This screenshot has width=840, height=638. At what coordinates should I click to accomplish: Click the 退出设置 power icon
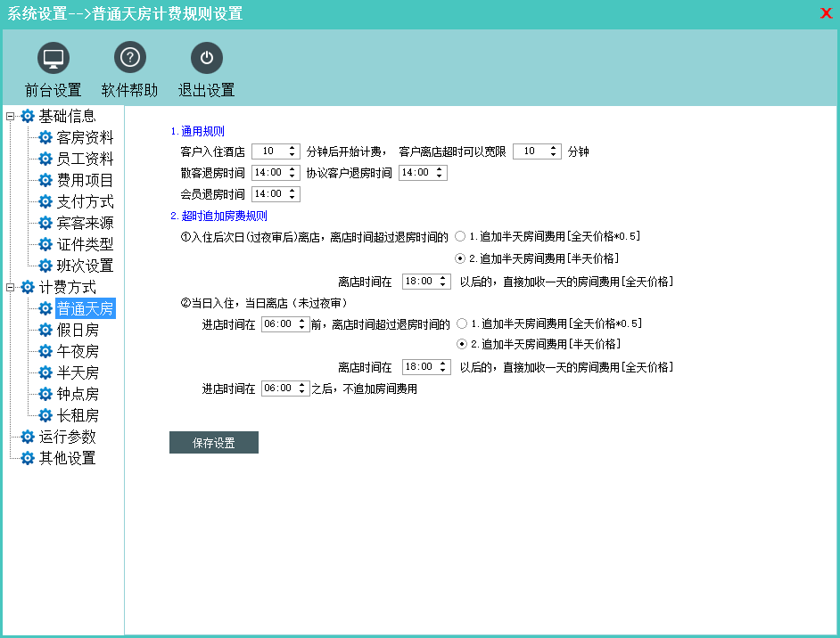pos(207,59)
